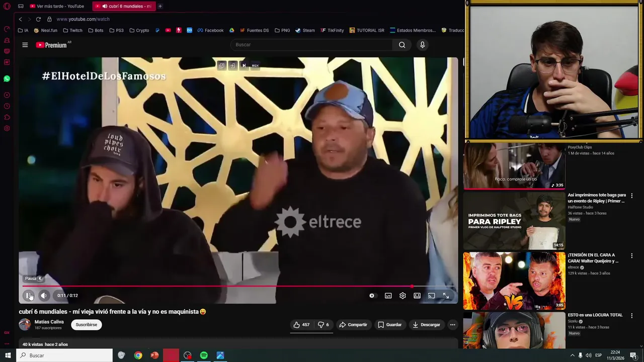
Task: Open the Windows Start menu
Action: tap(8, 355)
